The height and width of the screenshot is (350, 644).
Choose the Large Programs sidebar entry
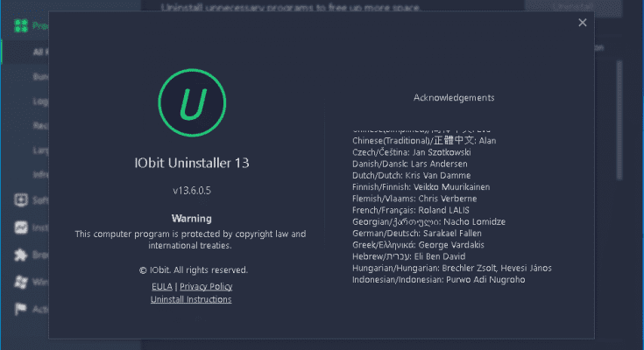pyautogui.click(x=40, y=150)
